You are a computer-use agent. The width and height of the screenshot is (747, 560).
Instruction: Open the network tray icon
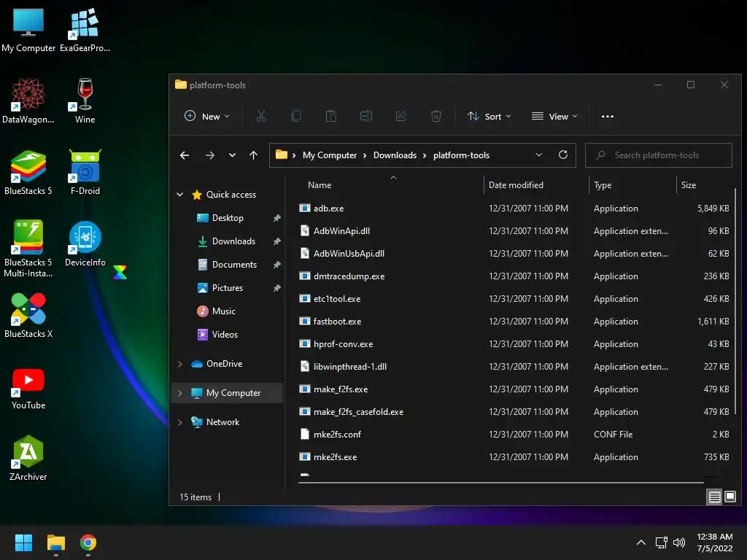[x=661, y=542]
